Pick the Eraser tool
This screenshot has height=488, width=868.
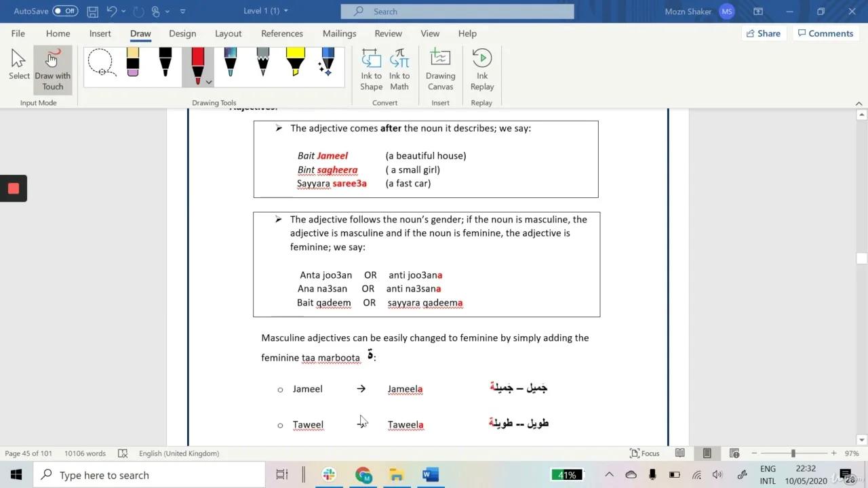(133, 63)
